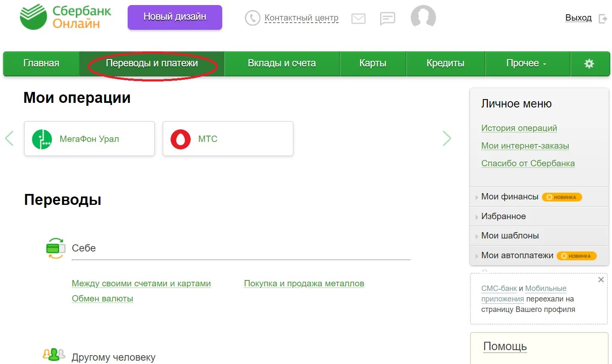Open the Обмен валюты link

coord(102,299)
